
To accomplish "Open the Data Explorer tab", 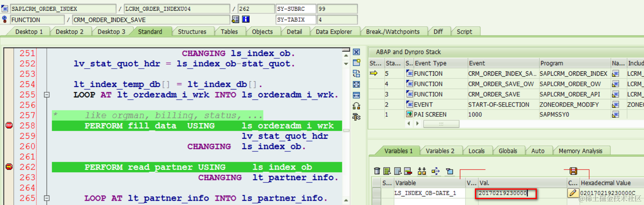I will [334, 32].
